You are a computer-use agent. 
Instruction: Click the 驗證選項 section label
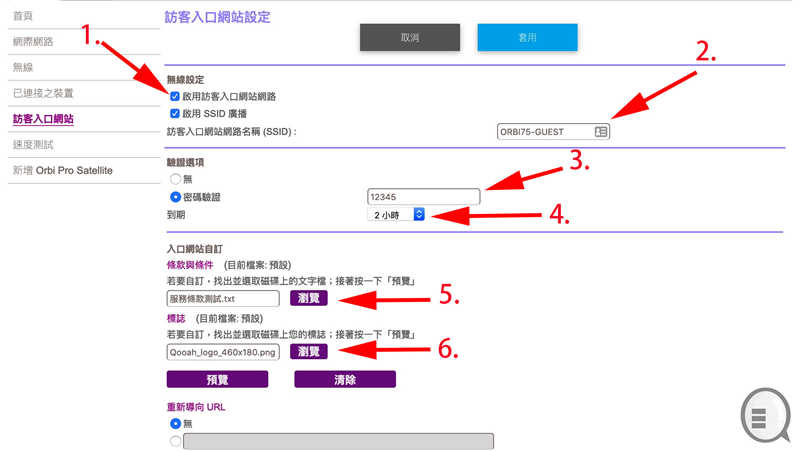click(185, 162)
